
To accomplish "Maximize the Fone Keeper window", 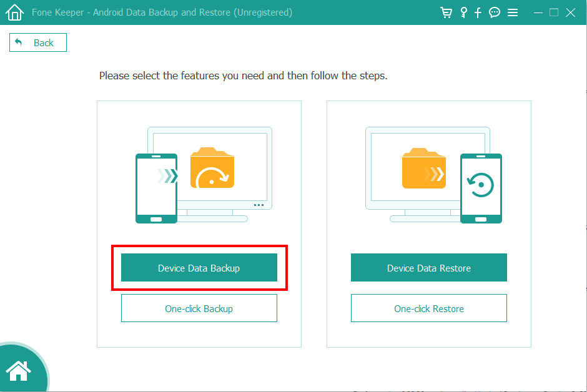I will tap(554, 12).
